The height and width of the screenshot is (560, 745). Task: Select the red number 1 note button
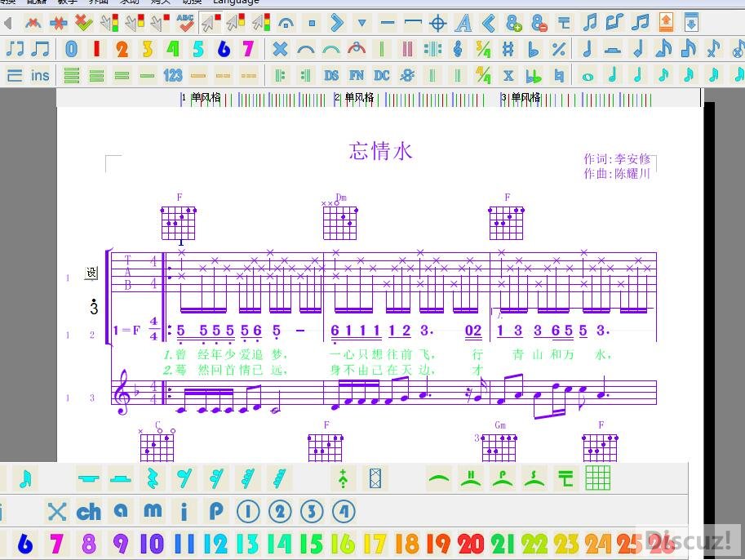tap(97, 48)
